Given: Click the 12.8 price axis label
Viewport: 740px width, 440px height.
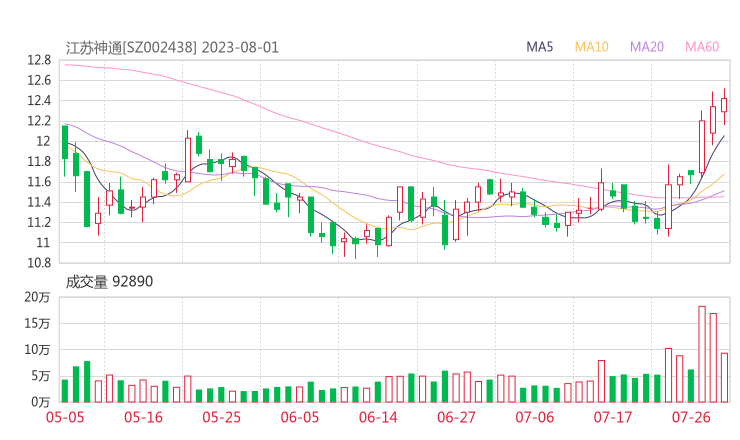Looking at the screenshot, I should coord(39,60).
